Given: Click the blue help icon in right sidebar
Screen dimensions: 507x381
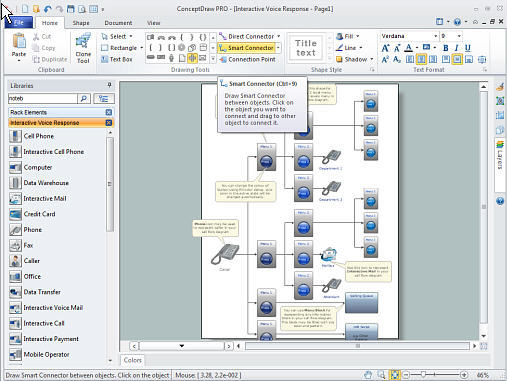Looking at the screenshot, I should [500, 201].
